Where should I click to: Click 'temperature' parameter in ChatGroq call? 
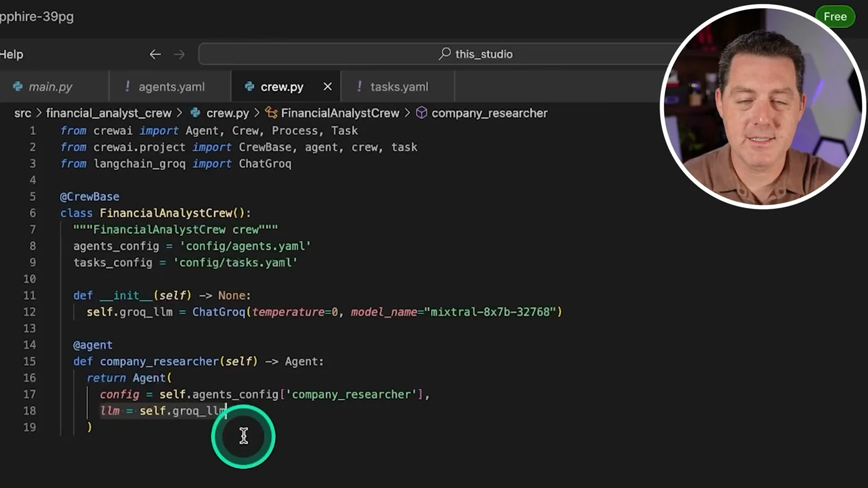click(288, 312)
